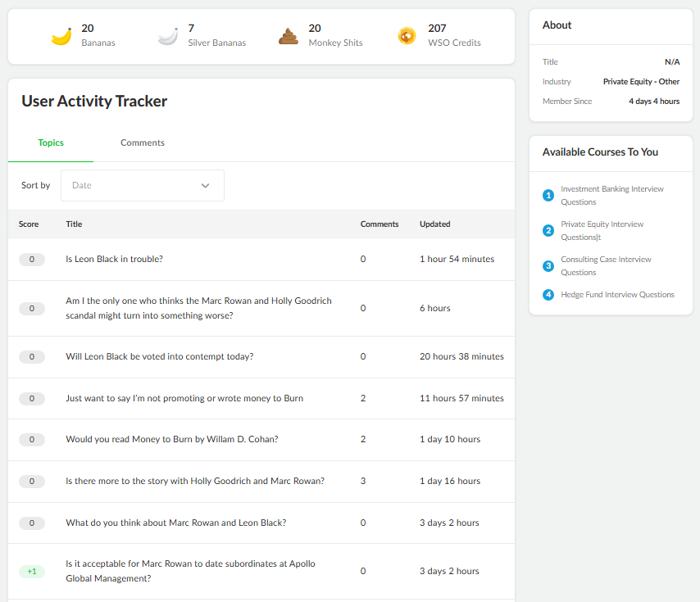Click the Monkey Shits icon

289,36
